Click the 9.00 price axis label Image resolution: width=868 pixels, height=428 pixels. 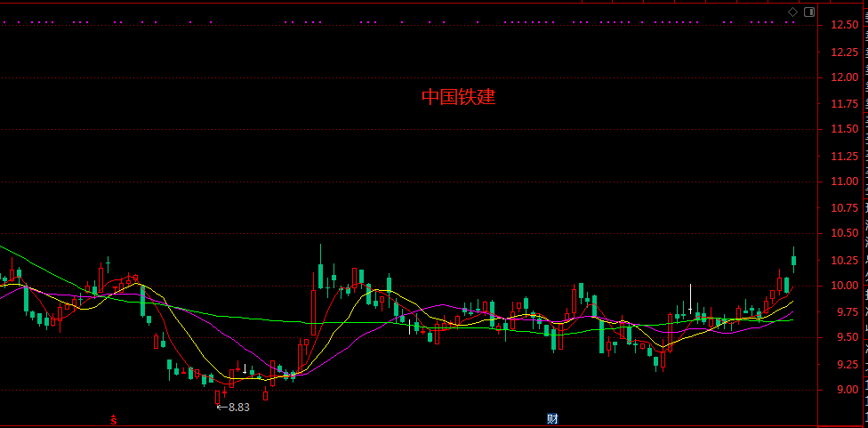tap(847, 390)
